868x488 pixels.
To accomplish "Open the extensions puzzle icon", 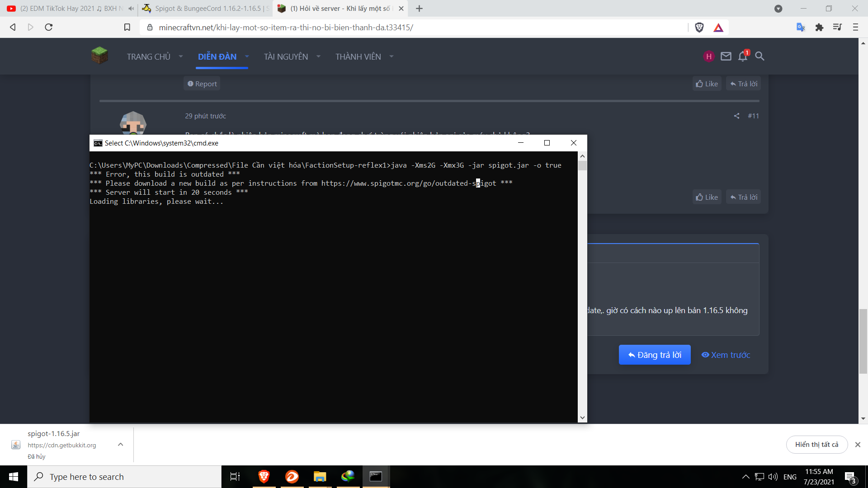I will tap(819, 28).
